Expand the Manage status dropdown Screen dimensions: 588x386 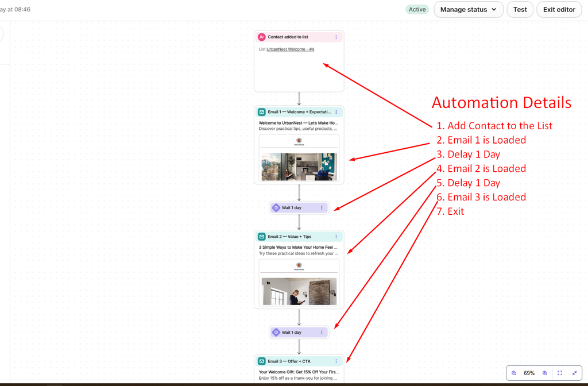tap(469, 9)
